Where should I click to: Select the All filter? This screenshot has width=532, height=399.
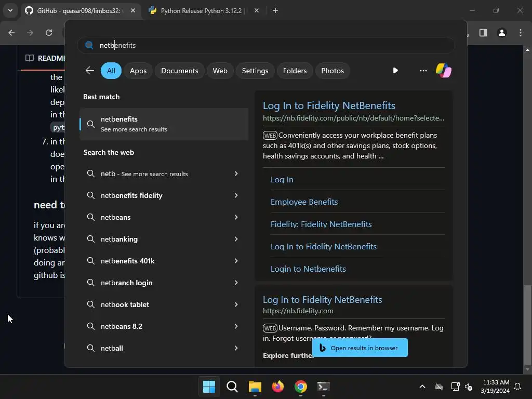[111, 71]
